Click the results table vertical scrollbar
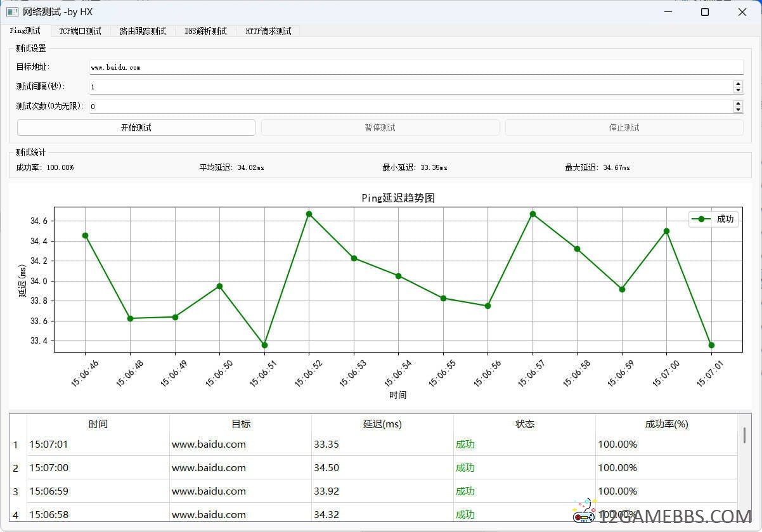 tap(744, 436)
